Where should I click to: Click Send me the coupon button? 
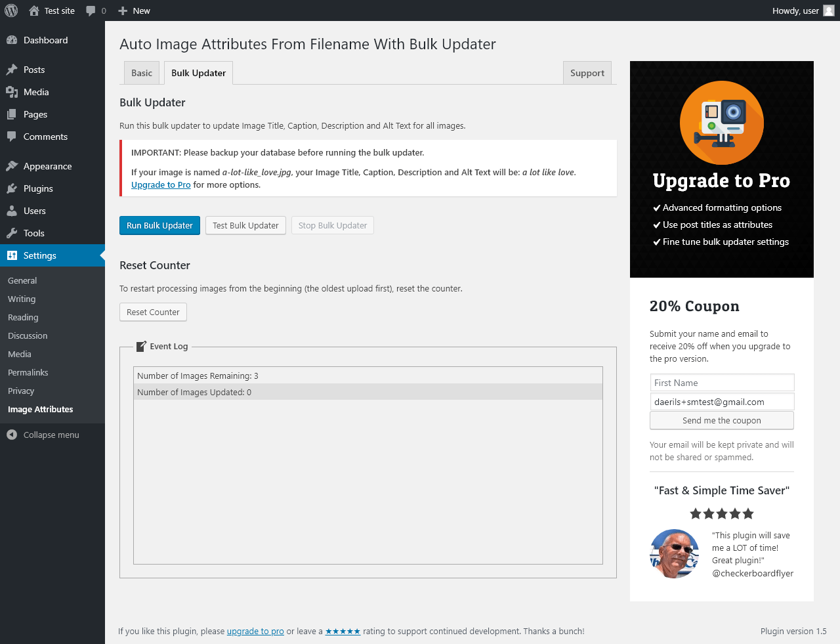722,420
